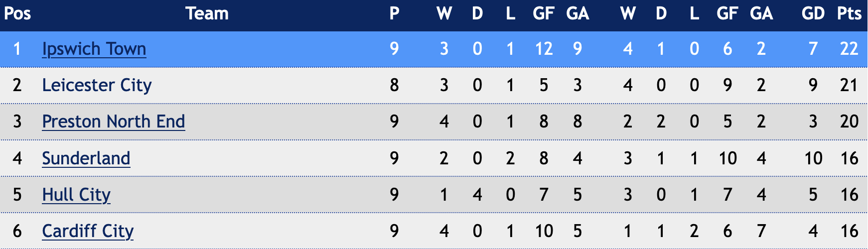
Task: Click position number 6 for Cardiff City
Action: (x=17, y=231)
